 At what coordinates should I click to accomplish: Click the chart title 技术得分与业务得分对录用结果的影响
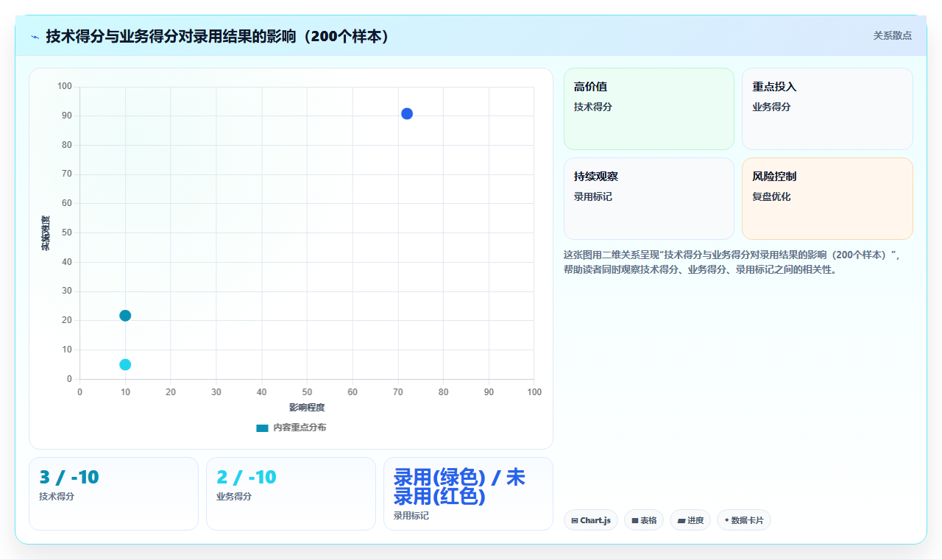217,36
